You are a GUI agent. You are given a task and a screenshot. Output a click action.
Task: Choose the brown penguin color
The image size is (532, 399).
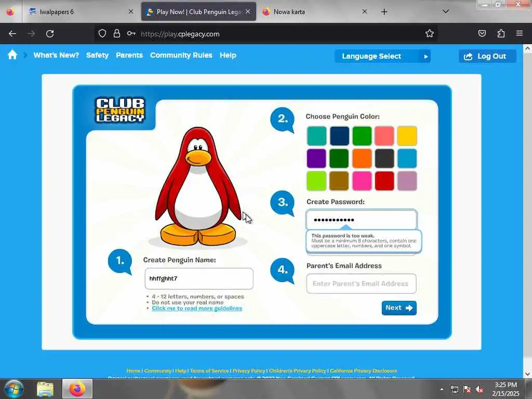(339, 181)
